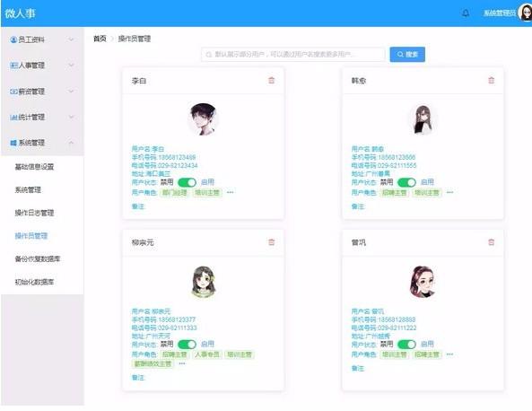This screenshot has height=411, width=532.
Task: Delete the 李白 operator card
Action: (271, 81)
